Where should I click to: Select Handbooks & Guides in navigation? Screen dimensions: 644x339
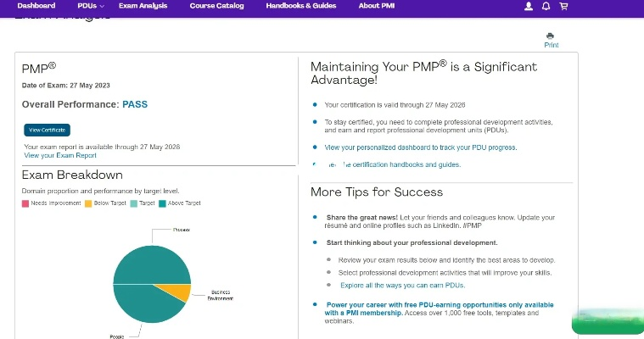pos(300,6)
